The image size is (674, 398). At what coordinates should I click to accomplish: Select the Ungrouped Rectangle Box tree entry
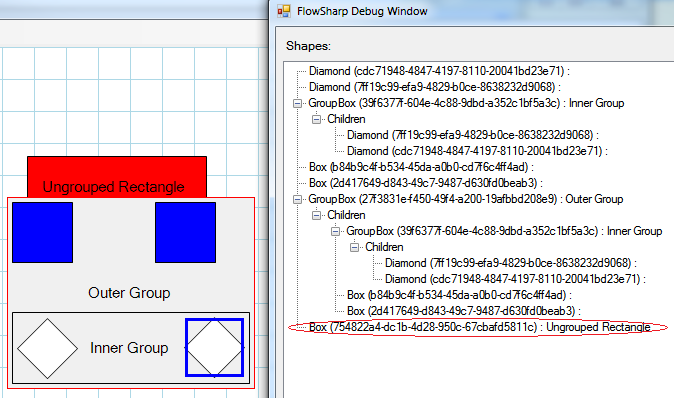pos(480,327)
